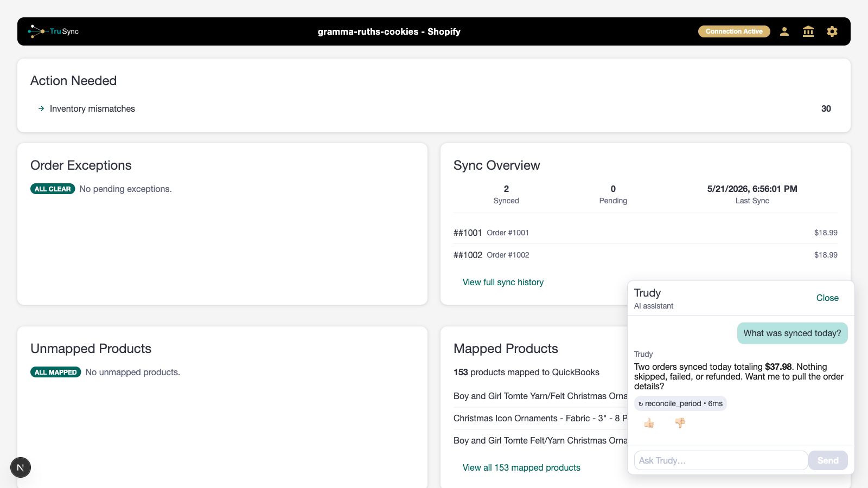Click the 153 products mapped to QuickBooks text
This screenshot has width=868, height=488.
point(526,372)
